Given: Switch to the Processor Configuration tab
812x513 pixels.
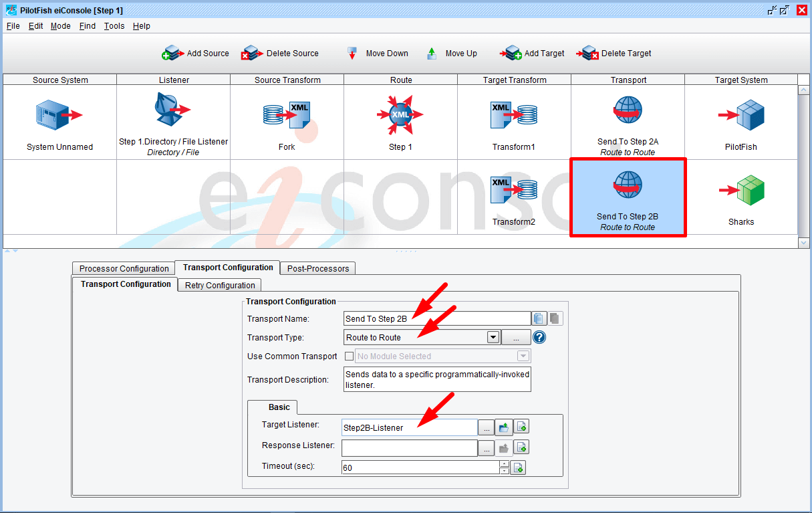Looking at the screenshot, I should [124, 268].
